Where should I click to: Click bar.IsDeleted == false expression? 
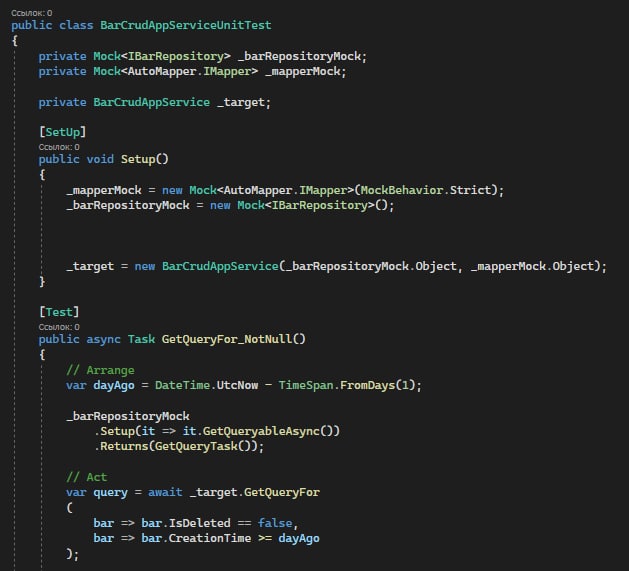point(217,523)
